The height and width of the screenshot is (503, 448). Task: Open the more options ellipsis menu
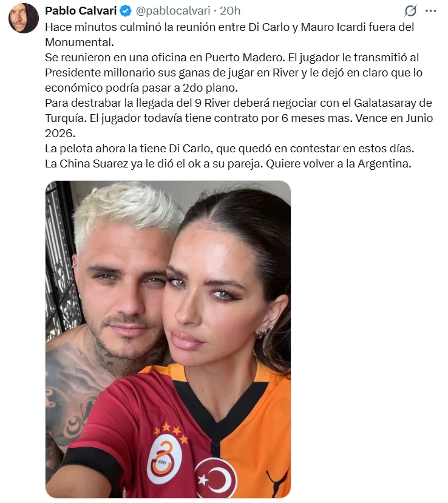430,11
